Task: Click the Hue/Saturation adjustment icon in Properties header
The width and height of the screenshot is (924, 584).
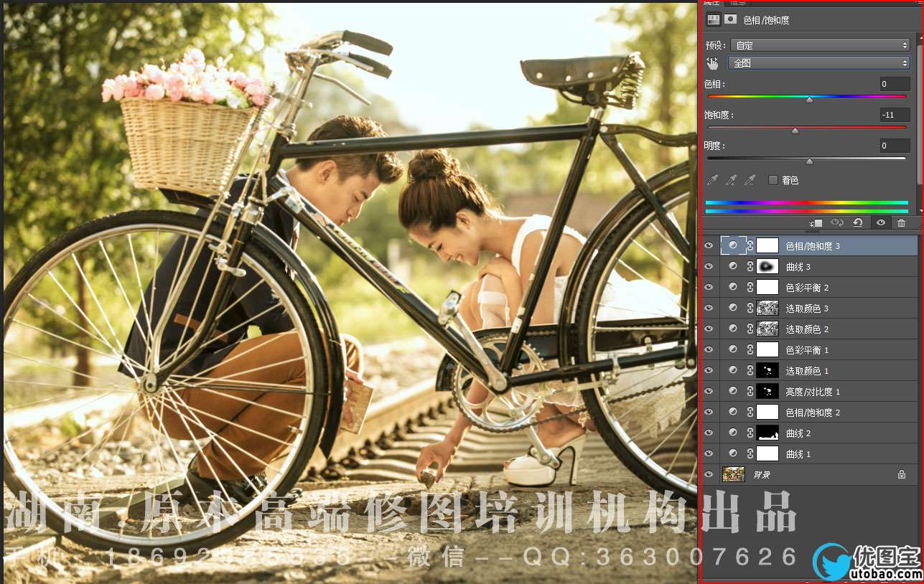Action: coord(713,20)
